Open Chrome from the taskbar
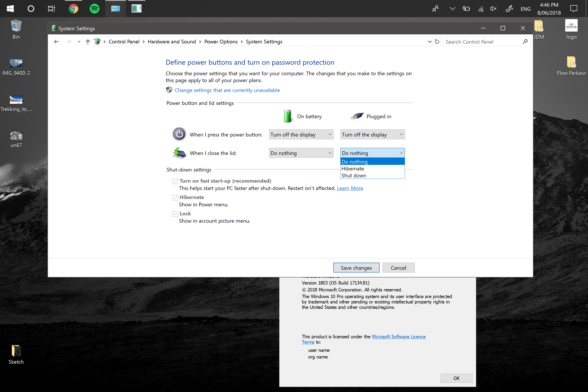Screen dimensions: 588x392 [73, 9]
